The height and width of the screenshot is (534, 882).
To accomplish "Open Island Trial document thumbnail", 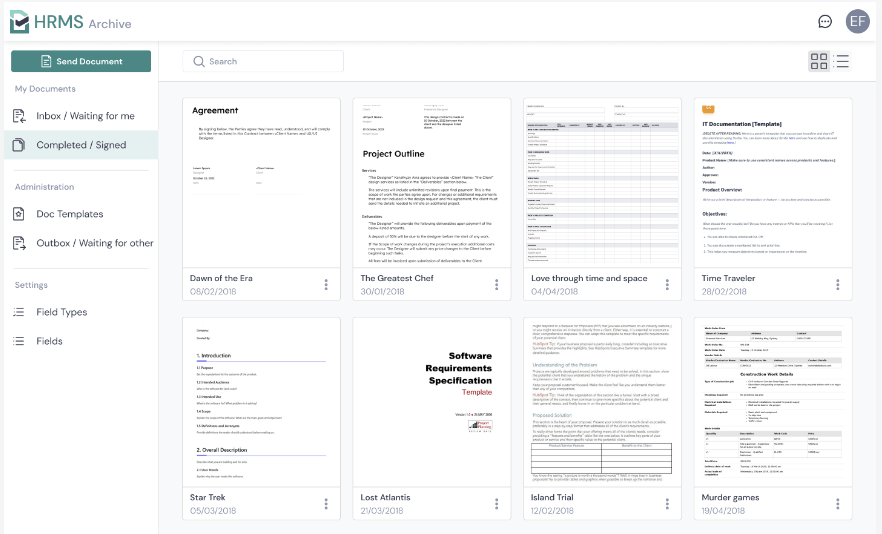I will tap(602, 402).
